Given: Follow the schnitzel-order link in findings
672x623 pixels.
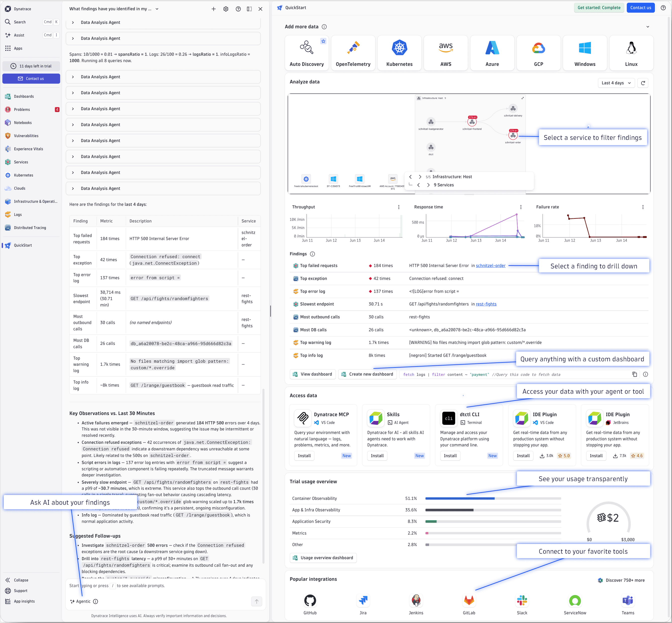Looking at the screenshot, I should [x=490, y=266].
